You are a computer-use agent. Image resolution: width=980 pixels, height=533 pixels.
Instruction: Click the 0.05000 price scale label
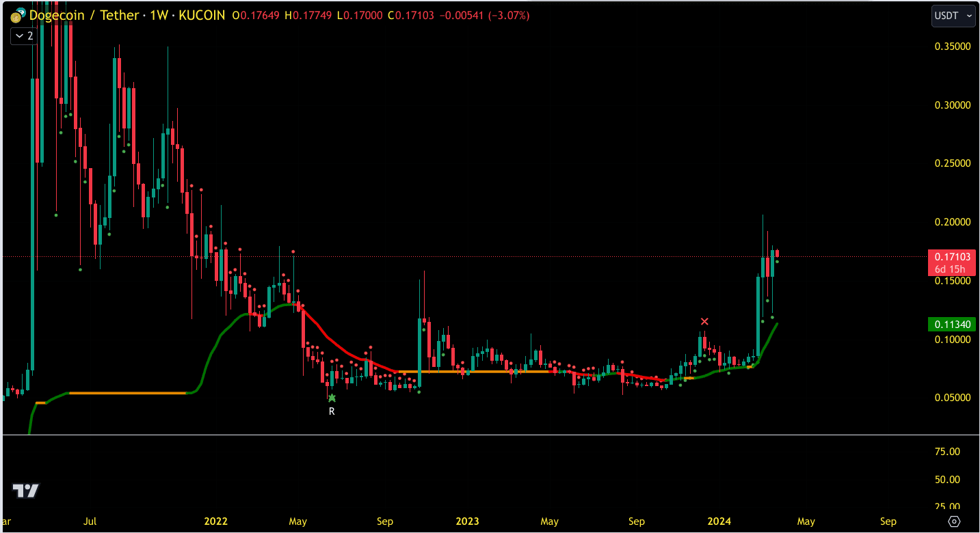tap(951, 398)
